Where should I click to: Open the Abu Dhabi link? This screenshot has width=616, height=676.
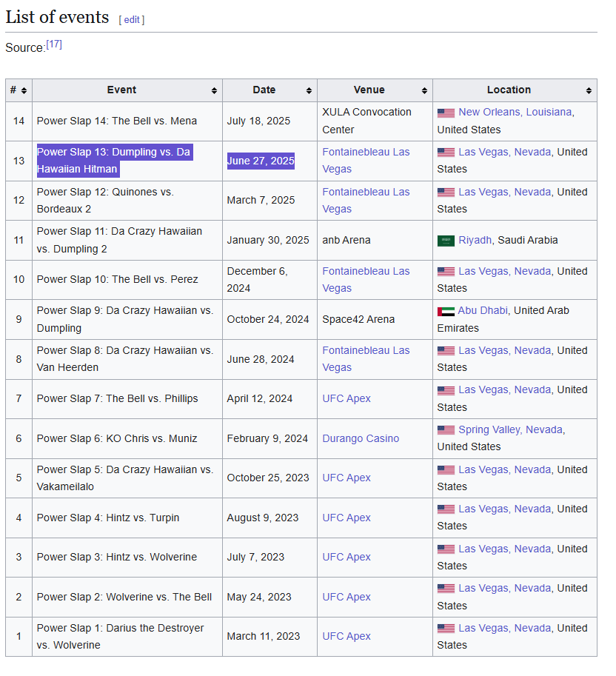pos(483,310)
